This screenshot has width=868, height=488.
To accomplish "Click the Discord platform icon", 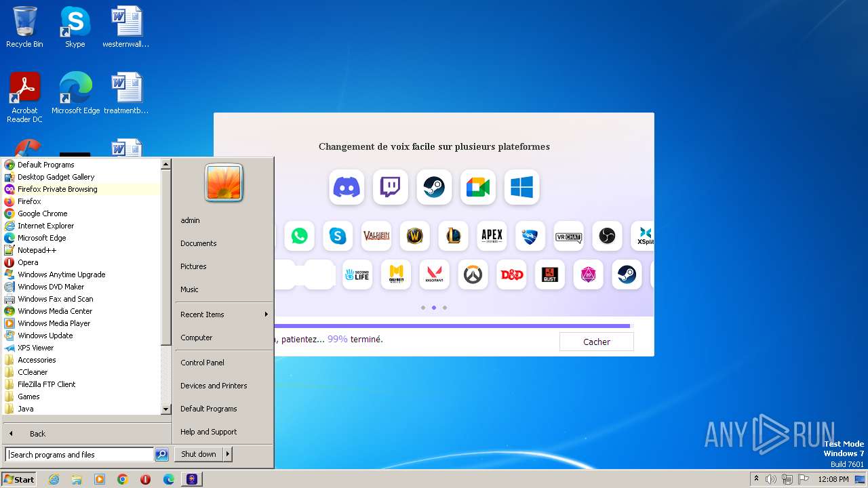I will point(347,187).
